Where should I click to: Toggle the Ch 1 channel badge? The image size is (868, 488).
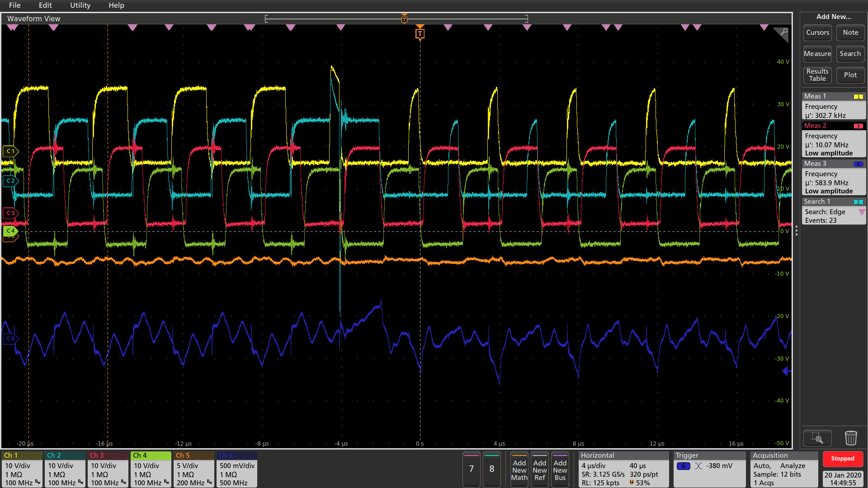[22, 469]
